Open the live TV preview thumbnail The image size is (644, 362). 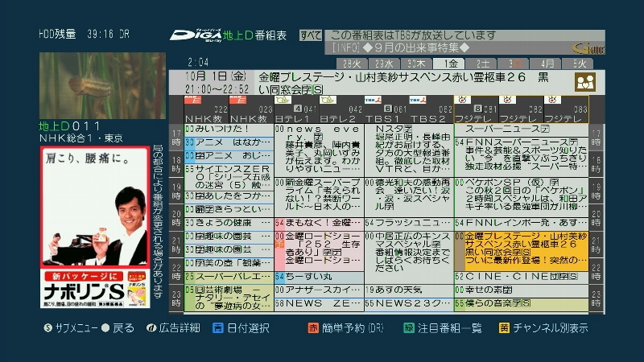103,85
